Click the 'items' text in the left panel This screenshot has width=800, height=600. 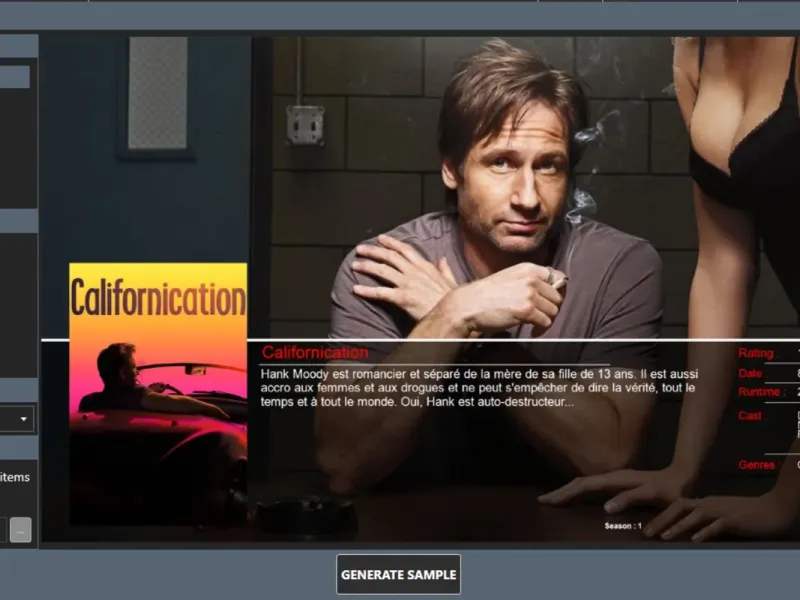pos(15,477)
